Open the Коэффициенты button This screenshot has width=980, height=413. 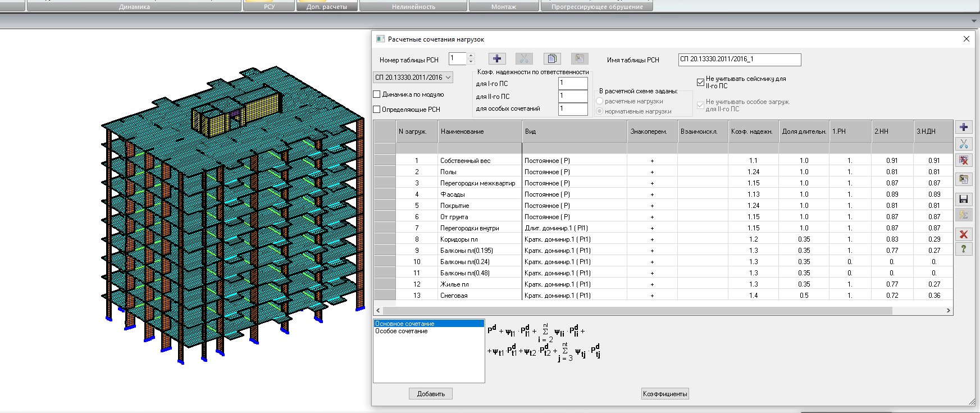[x=665, y=394]
